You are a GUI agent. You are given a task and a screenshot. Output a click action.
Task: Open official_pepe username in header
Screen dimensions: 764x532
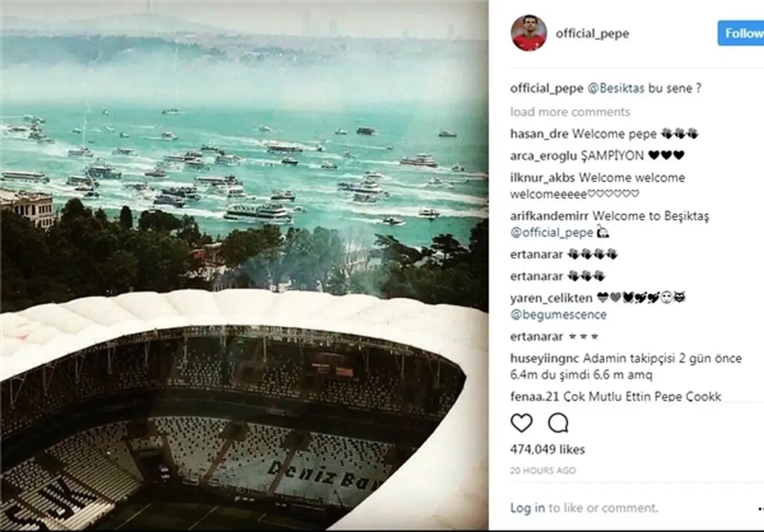click(592, 34)
